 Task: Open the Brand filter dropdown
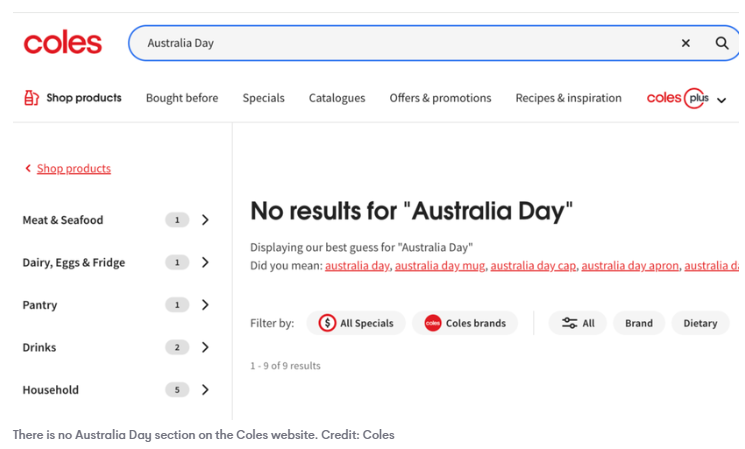point(639,323)
